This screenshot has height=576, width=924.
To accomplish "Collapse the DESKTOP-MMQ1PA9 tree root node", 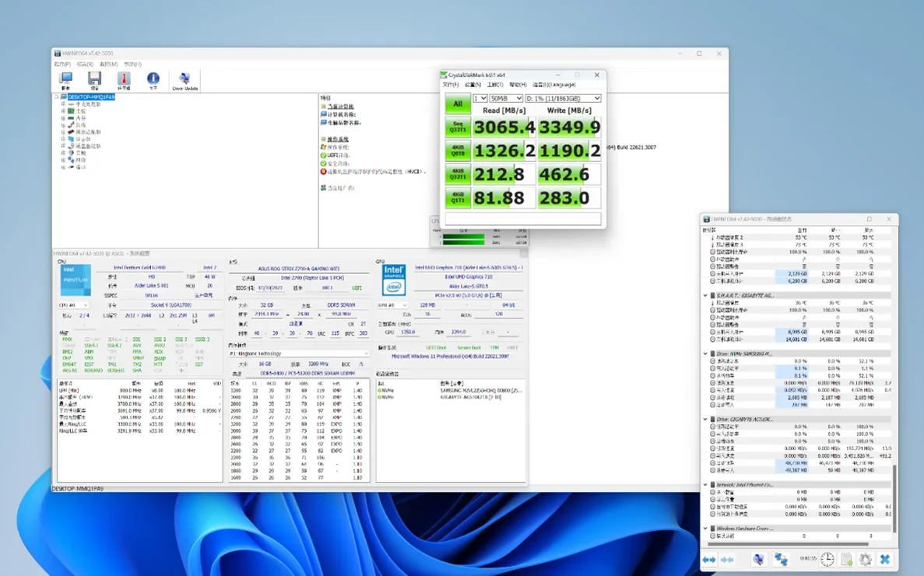I will (57, 97).
